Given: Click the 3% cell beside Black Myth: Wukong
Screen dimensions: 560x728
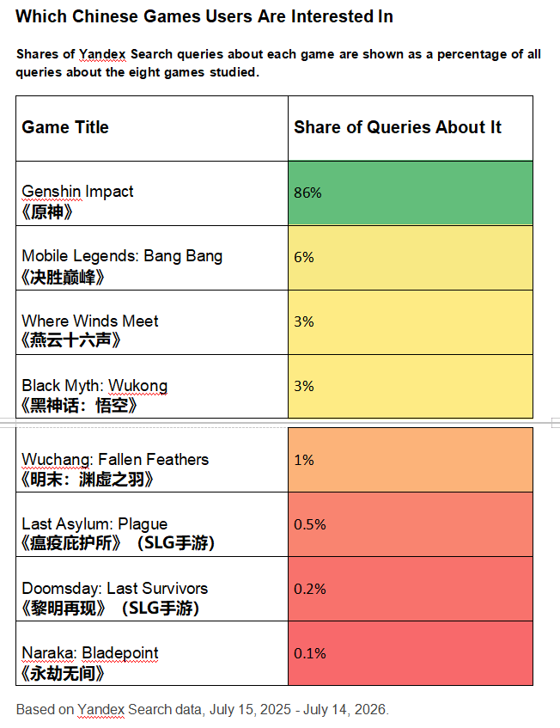Looking at the screenshot, I should [411, 386].
